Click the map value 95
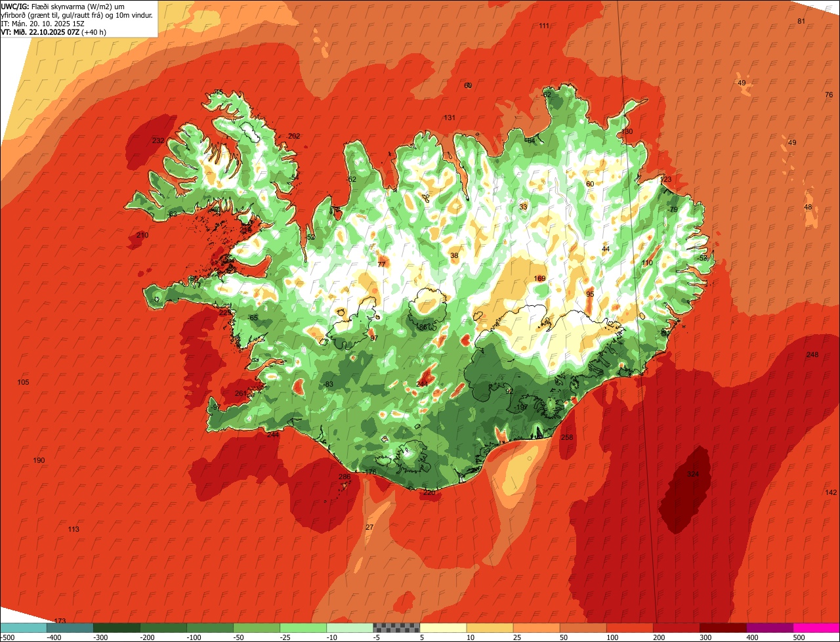This screenshot has width=840, height=642. pyautogui.click(x=590, y=295)
